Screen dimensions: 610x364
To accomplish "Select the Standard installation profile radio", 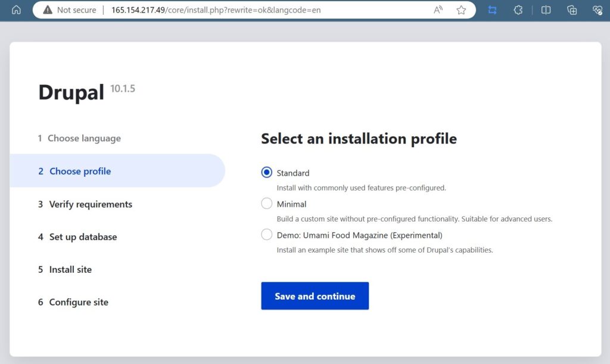I will 267,173.
